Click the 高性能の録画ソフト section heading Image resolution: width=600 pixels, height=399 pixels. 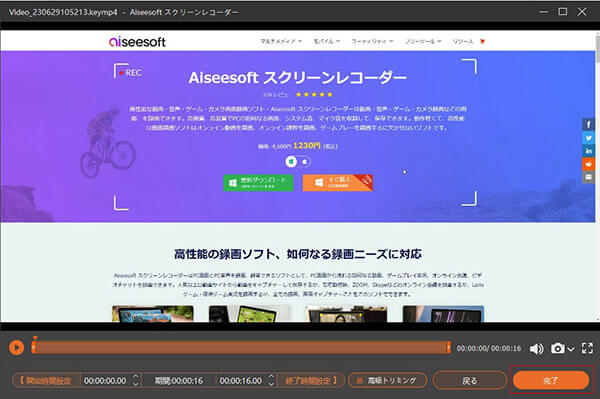click(x=298, y=254)
